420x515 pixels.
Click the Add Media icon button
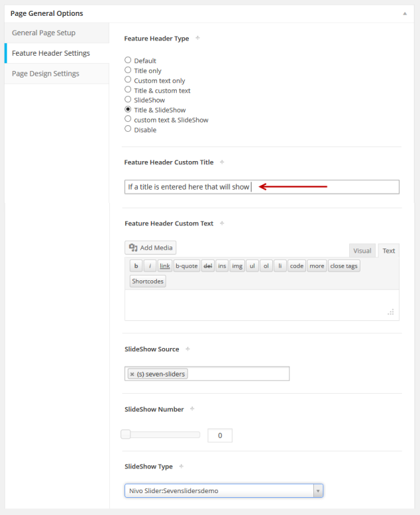point(150,248)
